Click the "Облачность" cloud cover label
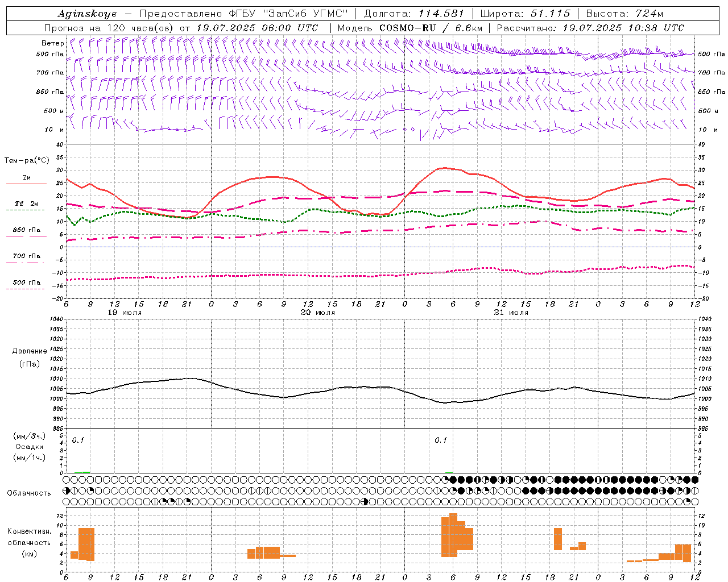The image size is (728, 582). (29, 493)
